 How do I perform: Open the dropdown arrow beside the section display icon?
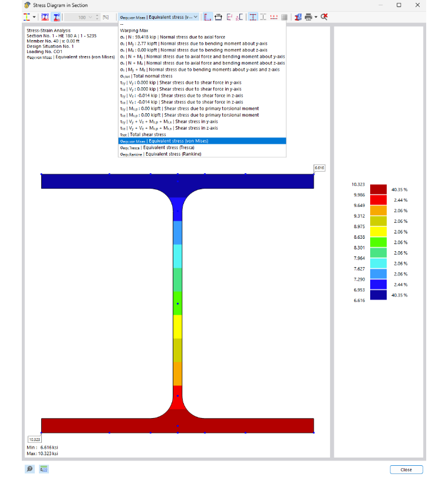pyautogui.click(x=34, y=17)
